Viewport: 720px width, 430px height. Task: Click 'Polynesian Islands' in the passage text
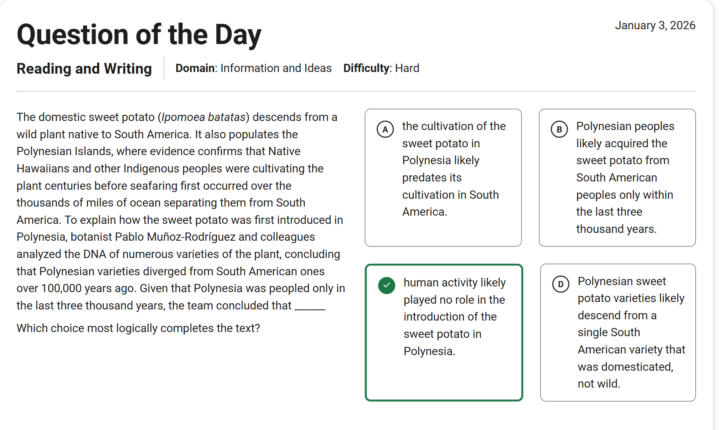[x=64, y=151]
